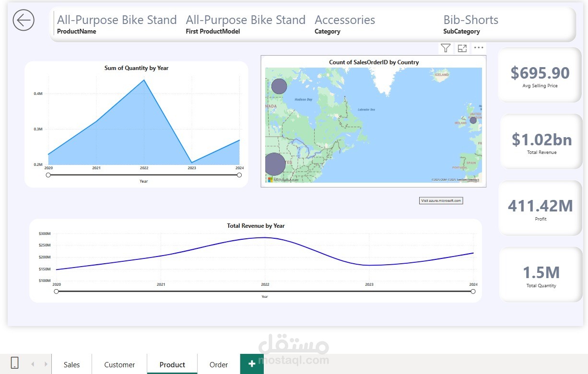Click the back arrow button

coord(24,21)
